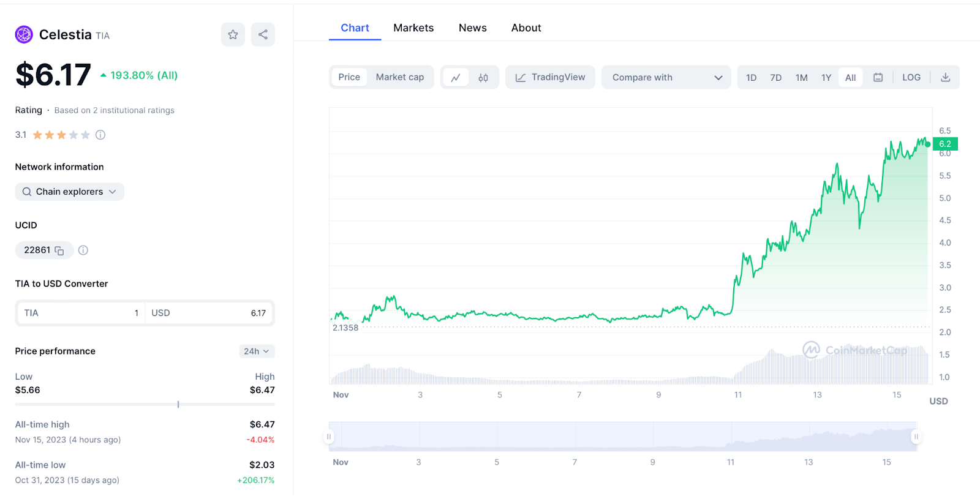Set chart range to 1Y
This screenshot has height=496, width=980.
click(x=826, y=77)
